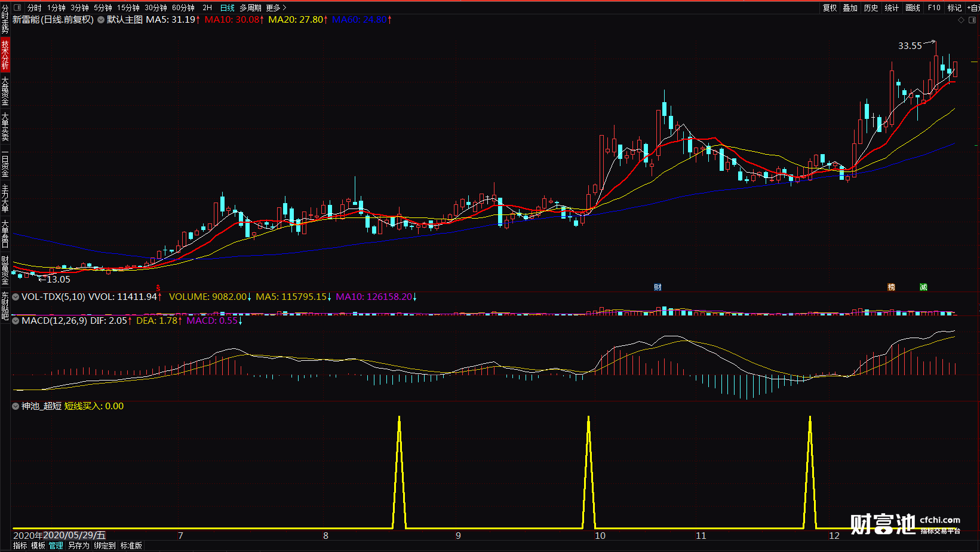
Task: Switch to the 60分钟 timeframe
Action: (x=183, y=8)
